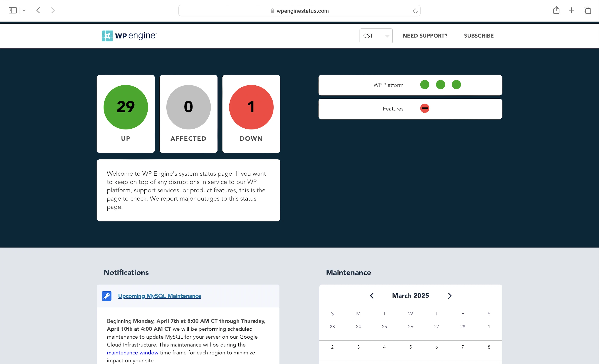Click the red Features down status icon

pos(424,109)
